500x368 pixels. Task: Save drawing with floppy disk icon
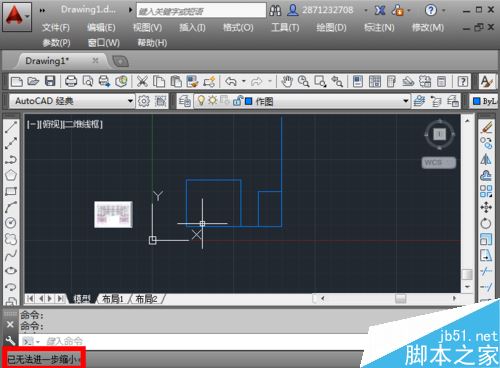pos(50,81)
